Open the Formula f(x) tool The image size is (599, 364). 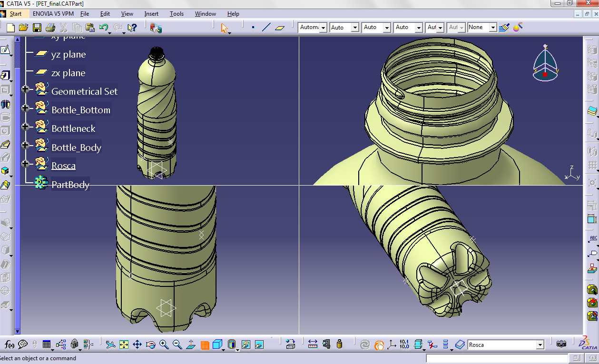tap(9, 344)
